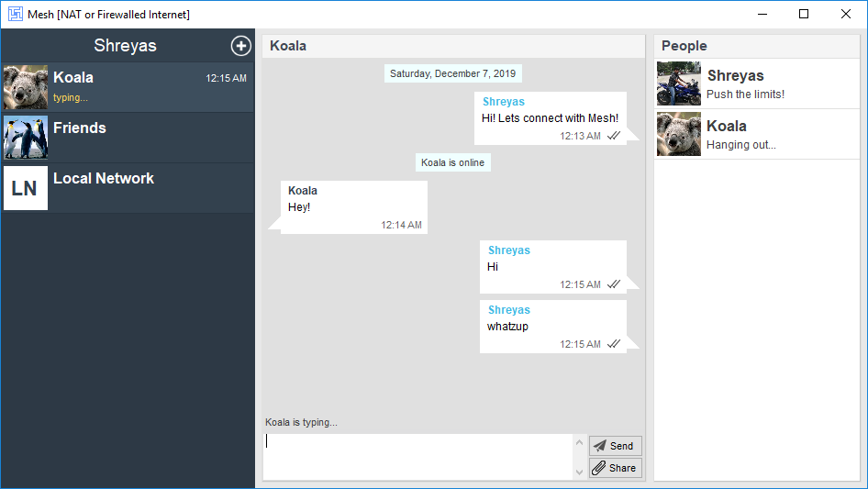Click scroll up arrow in message box
Screen dimensions: 868x489
[x=579, y=443]
